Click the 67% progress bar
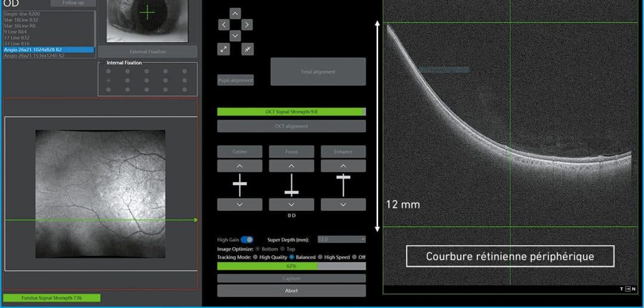Screen dimensions: 644x308 [291, 266]
